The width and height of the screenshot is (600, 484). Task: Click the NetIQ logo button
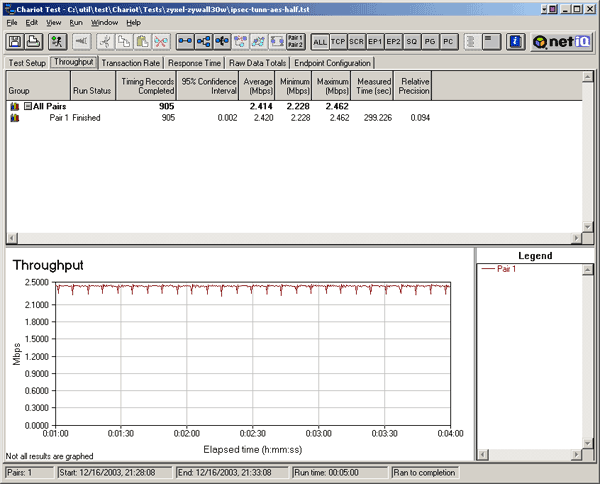[563, 41]
